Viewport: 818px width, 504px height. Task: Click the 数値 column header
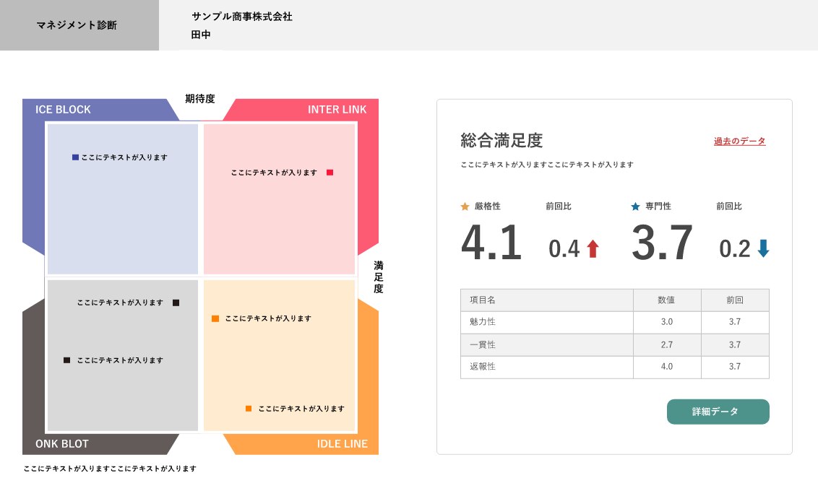tap(666, 300)
